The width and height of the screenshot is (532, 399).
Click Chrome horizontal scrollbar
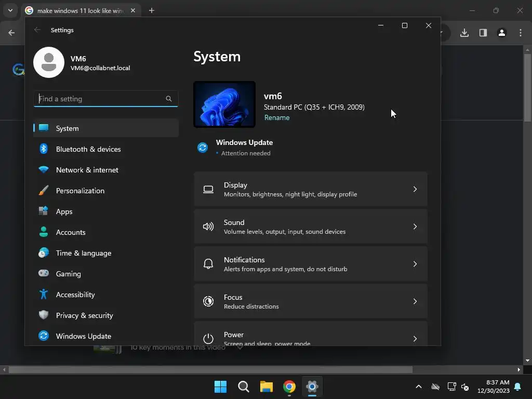210,370
